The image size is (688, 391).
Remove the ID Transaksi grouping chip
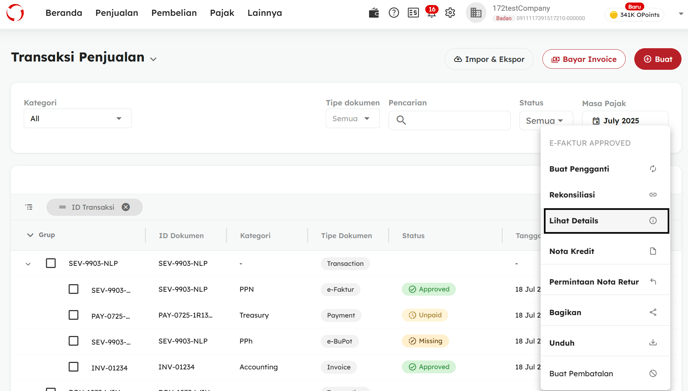pyautogui.click(x=125, y=207)
